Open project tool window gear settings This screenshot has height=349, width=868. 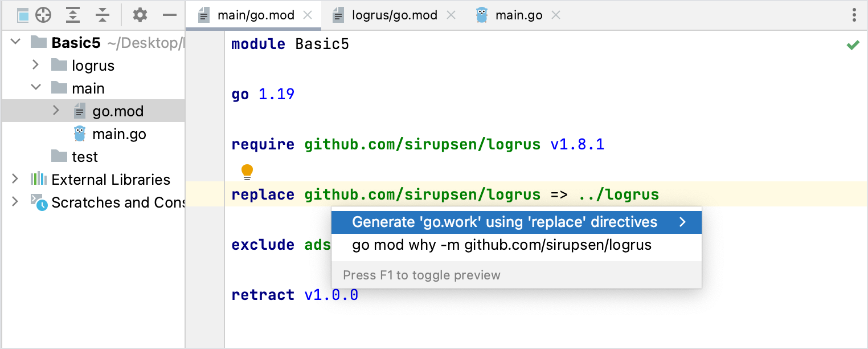(140, 15)
